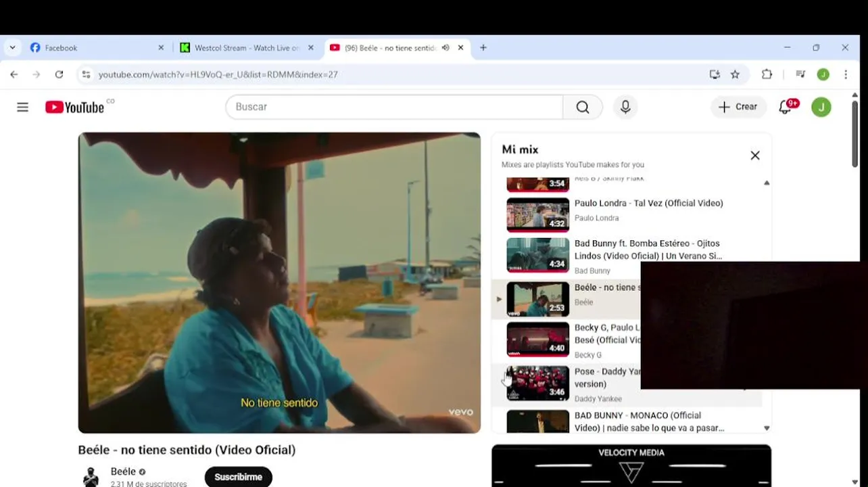Close the Mi mix playlist panel
Screen dimensions: 868x487
tap(755, 156)
